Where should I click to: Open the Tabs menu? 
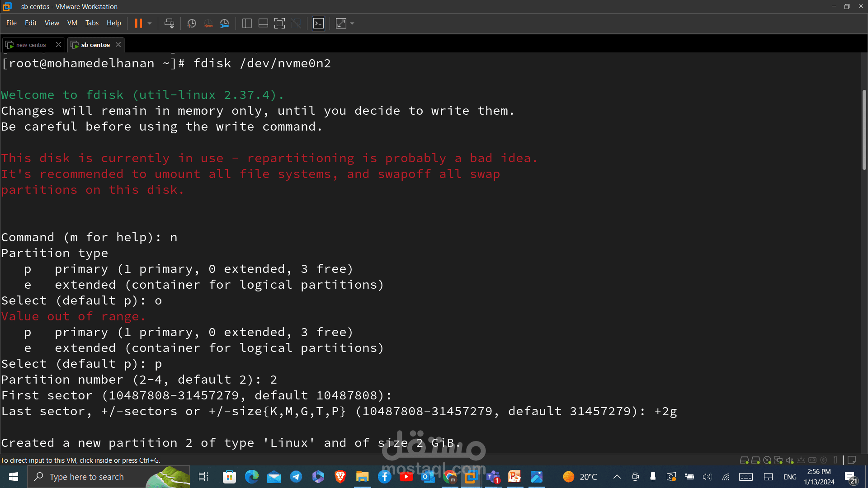92,23
